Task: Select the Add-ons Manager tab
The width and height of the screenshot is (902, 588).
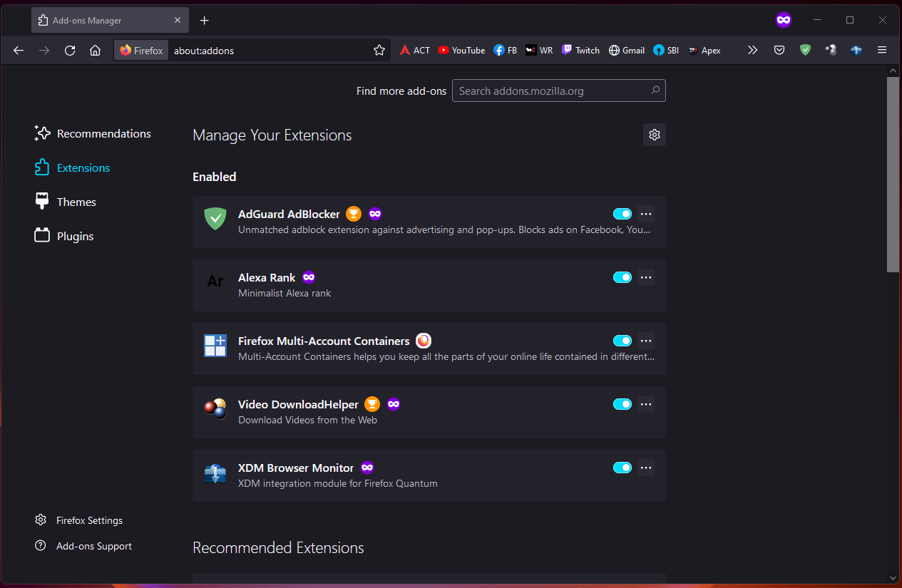Action: [111, 20]
